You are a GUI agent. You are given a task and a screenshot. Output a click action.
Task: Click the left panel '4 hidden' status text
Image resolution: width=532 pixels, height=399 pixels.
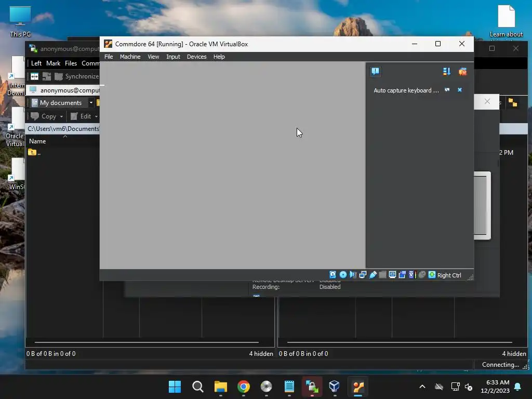point(261,353)
